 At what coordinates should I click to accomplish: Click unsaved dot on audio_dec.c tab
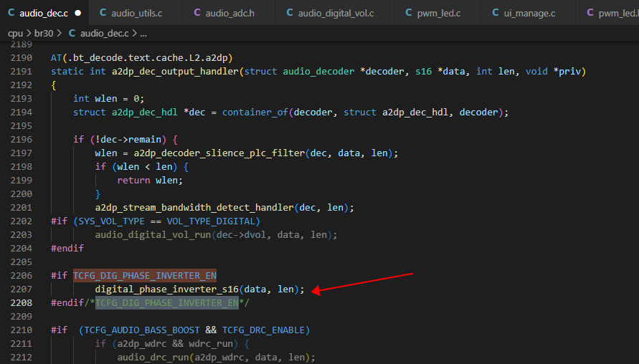pyautogui.click(x=78, y=13)
